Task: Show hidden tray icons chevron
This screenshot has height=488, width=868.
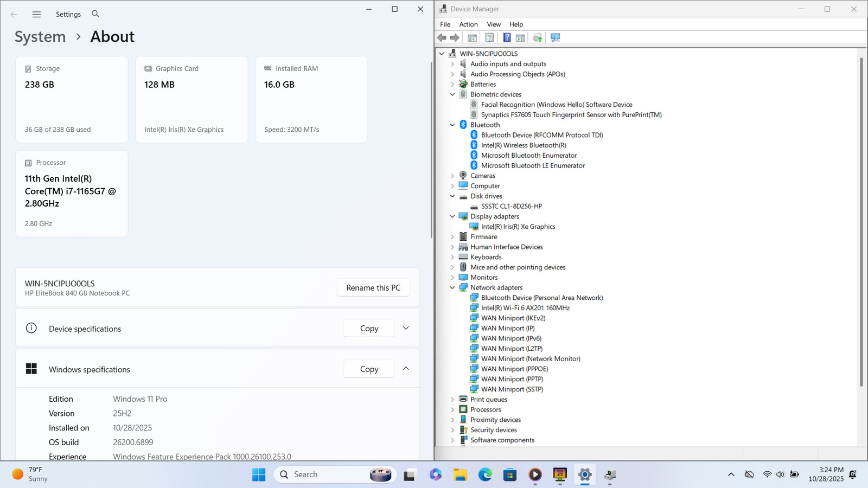Action: (x=731, y=474)
